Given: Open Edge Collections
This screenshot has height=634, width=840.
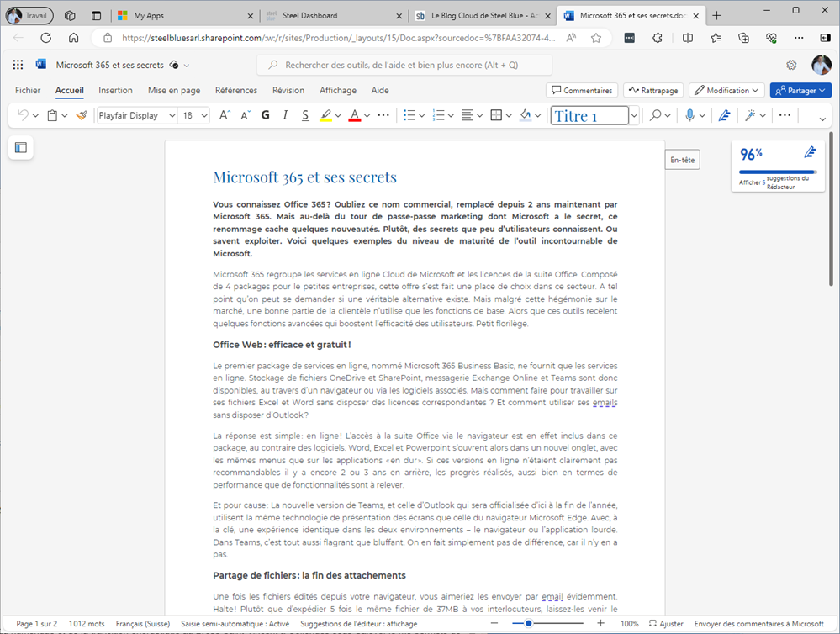Looking at the screenshot, I should click(x=743, y=38).
